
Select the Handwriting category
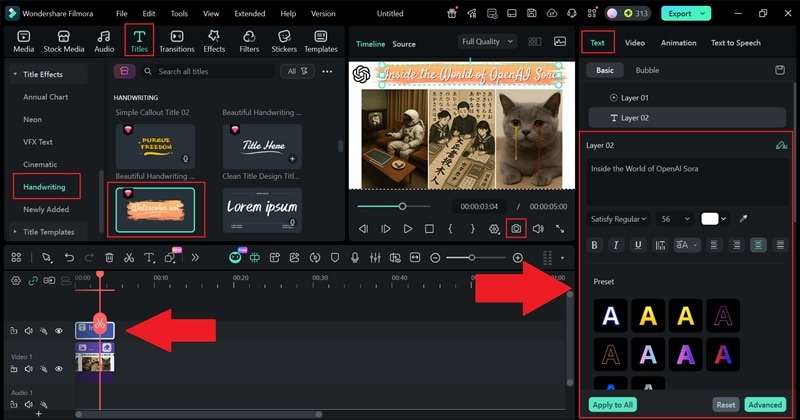click(44, 187)
